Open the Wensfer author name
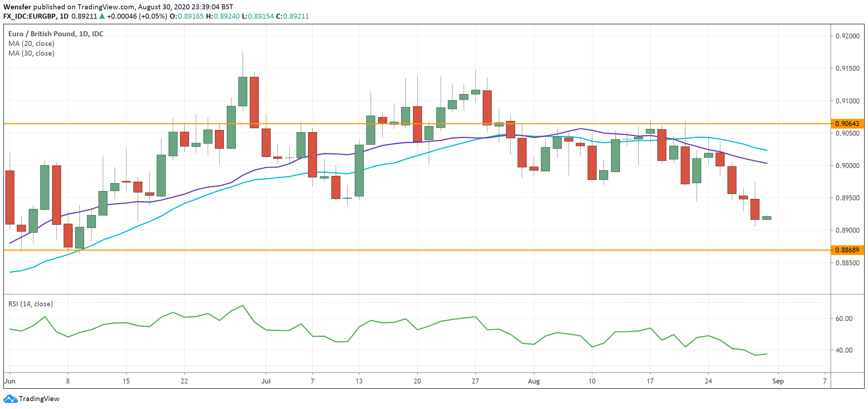 (17, 7)
